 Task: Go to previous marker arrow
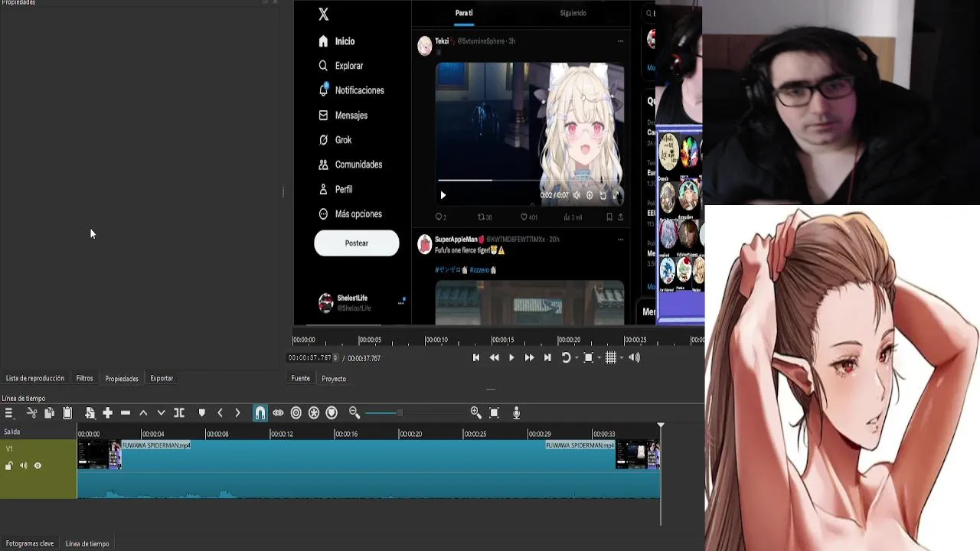pos(220,413)
